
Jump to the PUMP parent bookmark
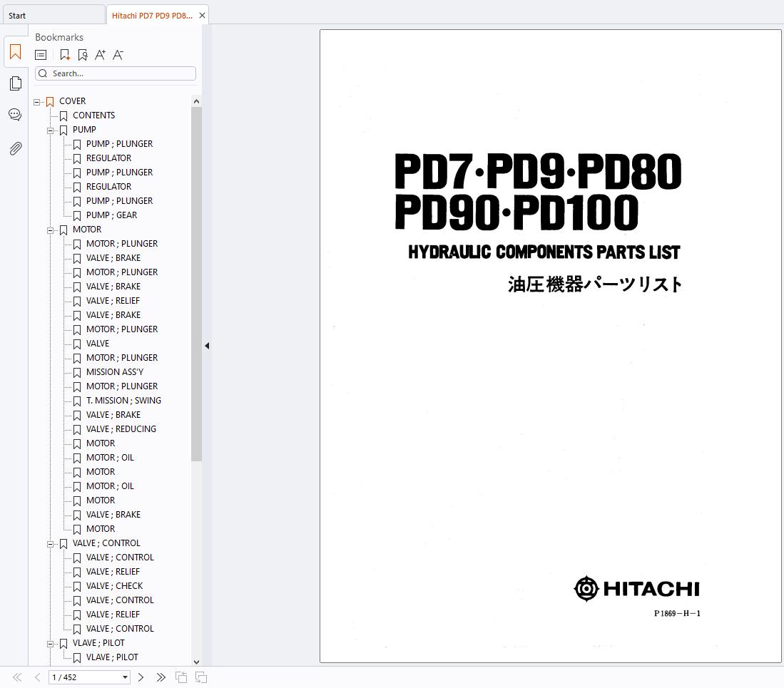[84, 130]
